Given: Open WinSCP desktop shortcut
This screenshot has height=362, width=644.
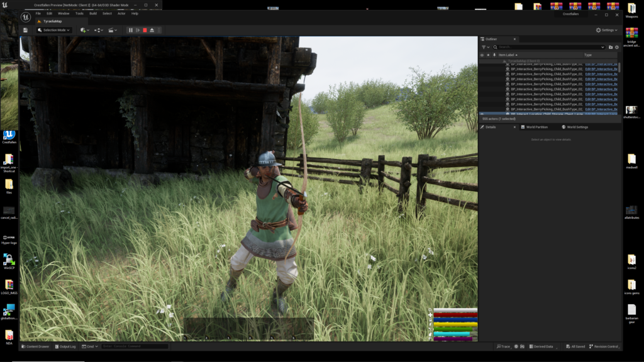Looking at the screenshot, I should (9, 261).
